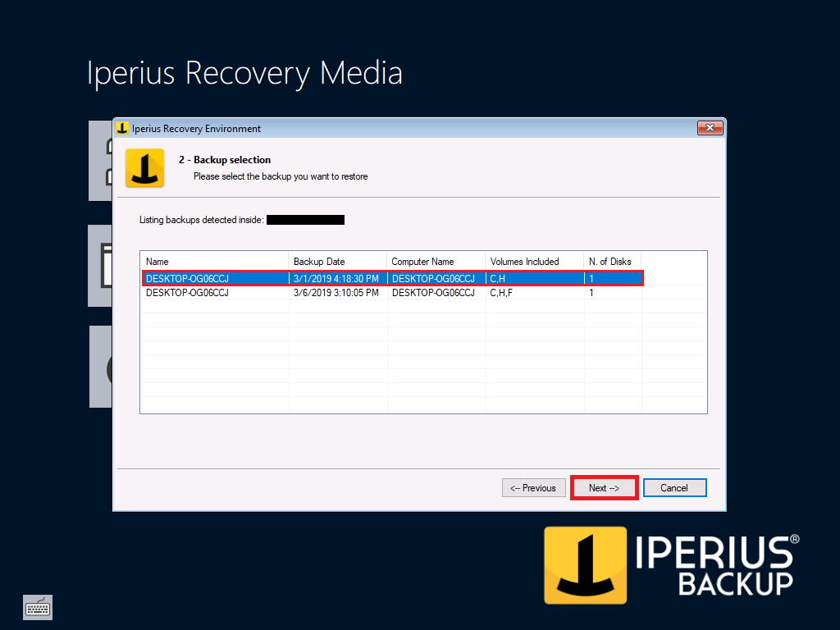The width and height of the screenshot is (840, 630).
Task: Close the Iperius Recovery Environment dialog
Action: click(x=710, y=127)
